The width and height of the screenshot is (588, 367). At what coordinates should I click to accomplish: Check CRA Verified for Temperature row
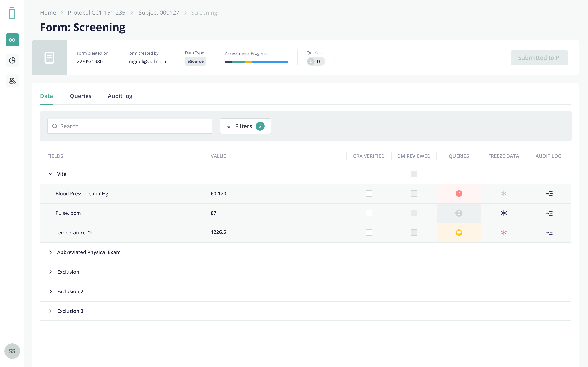369,232
